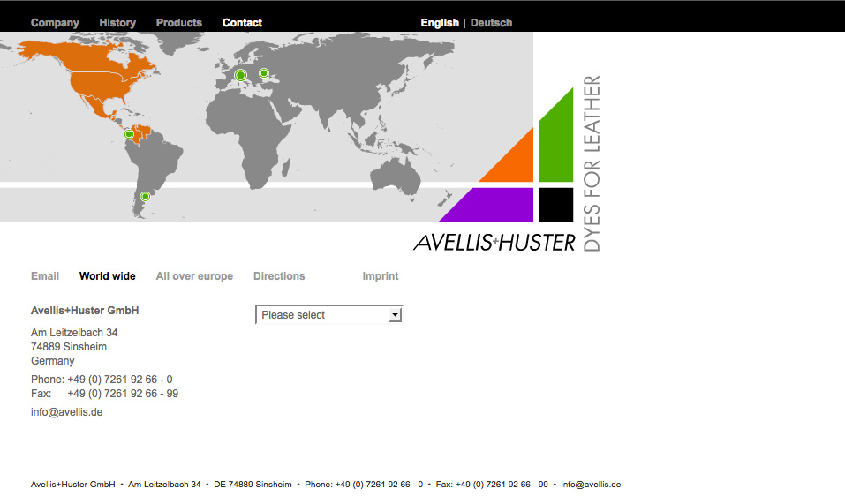Click the text 74889 Sinsheim
This screenshot has width=845, height=504.
[x=69, y=346]
